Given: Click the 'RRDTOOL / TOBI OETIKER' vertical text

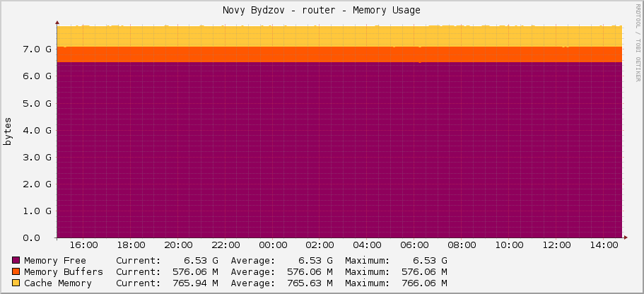Looking at the screenshot, I should (638, 42).
